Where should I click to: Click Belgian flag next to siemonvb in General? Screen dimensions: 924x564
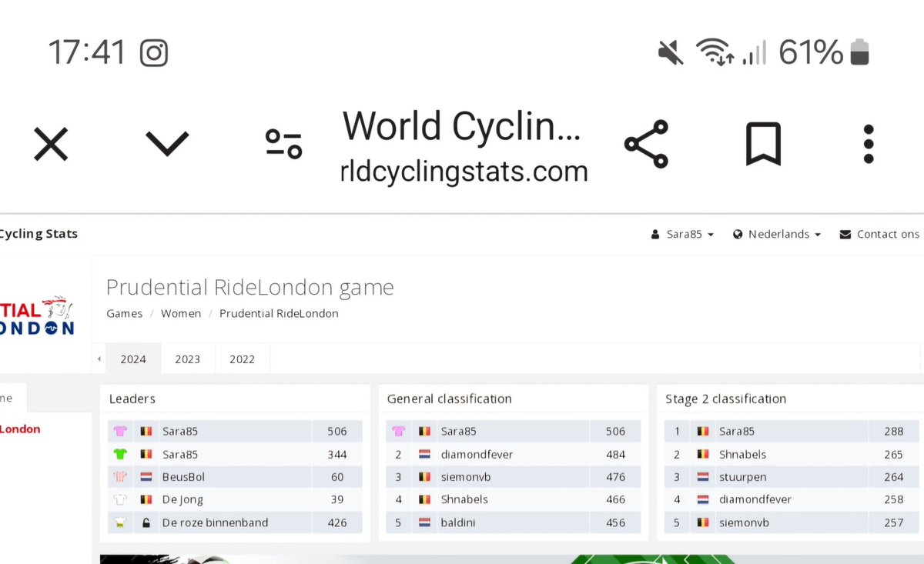click(x=424, y=477)
